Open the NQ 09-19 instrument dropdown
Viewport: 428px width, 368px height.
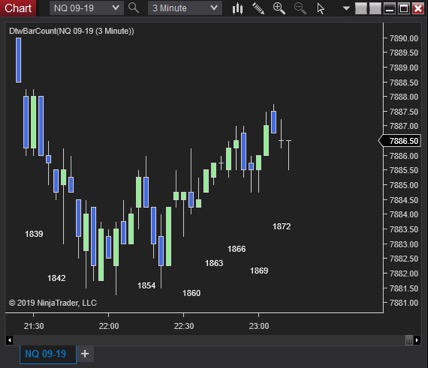click(x=87, y=8)
